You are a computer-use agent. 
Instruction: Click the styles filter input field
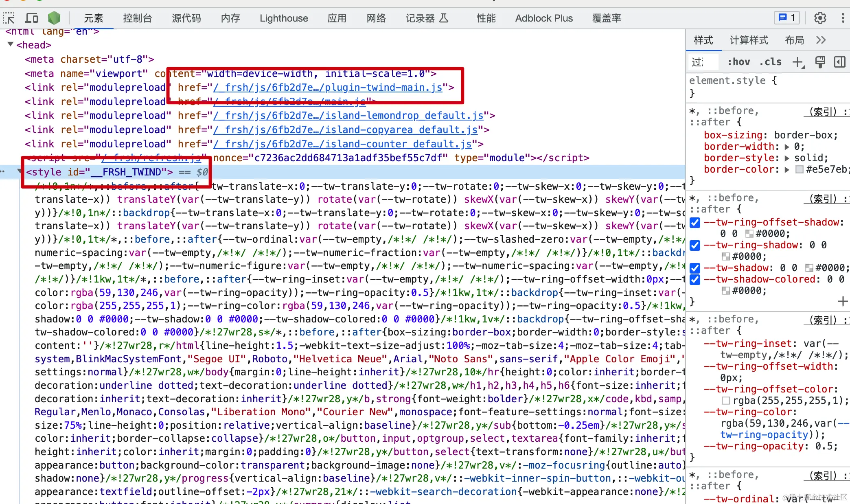pos(703,62)
